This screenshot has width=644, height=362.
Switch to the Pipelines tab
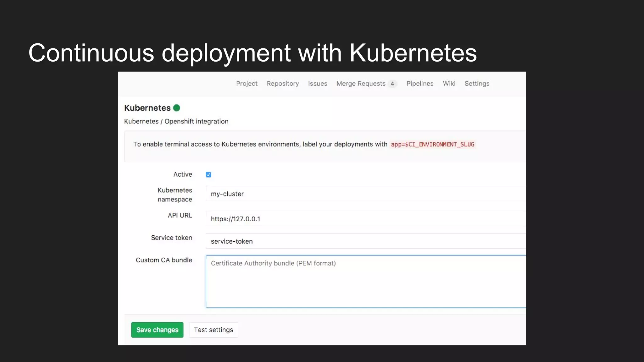(420, 84)
